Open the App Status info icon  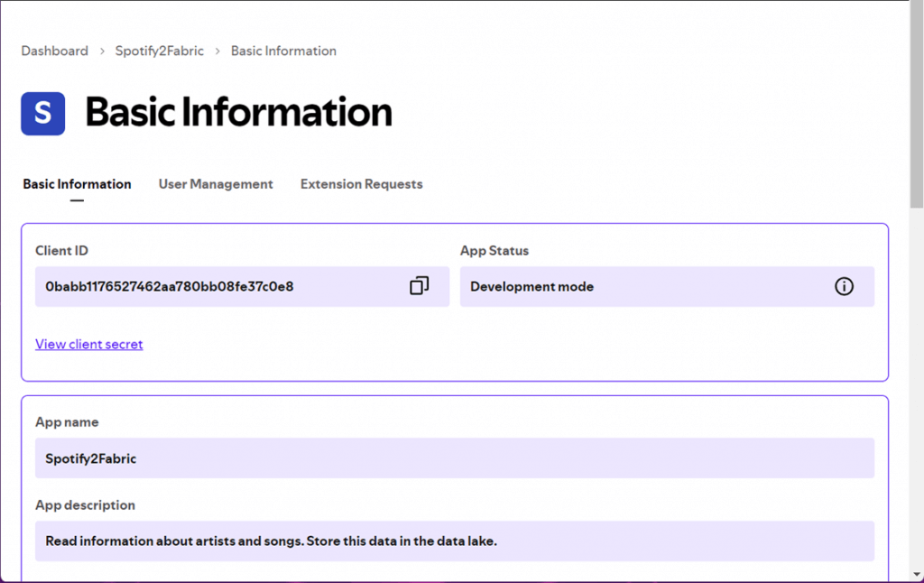click(x=844, y=286)
